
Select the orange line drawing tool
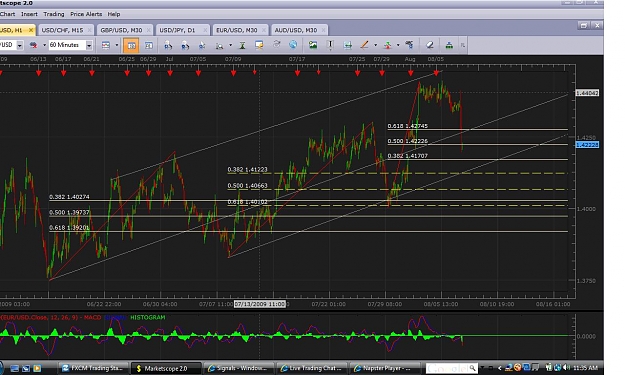[364, 45]
